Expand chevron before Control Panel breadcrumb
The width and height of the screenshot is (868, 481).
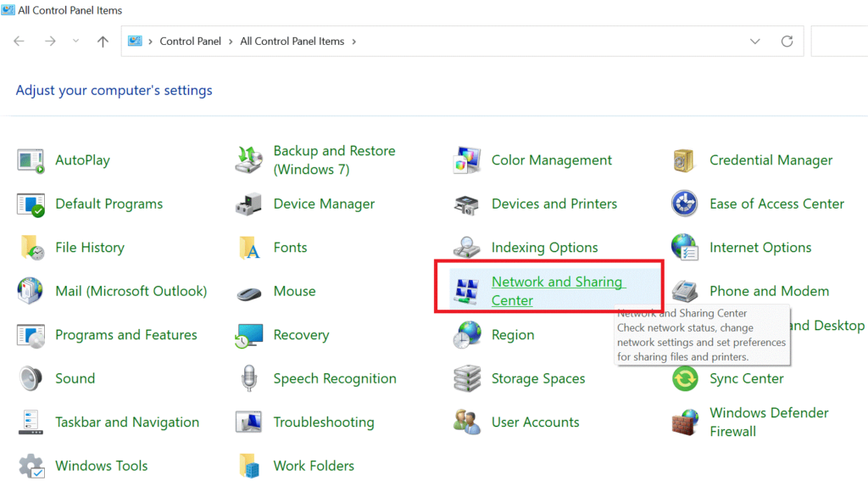click(150, 42)
